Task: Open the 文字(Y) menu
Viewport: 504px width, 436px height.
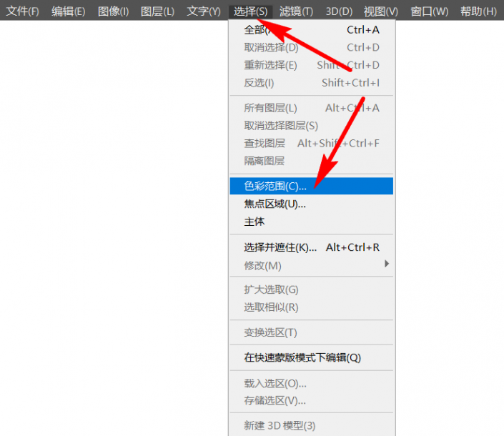Action: [203, 11]
